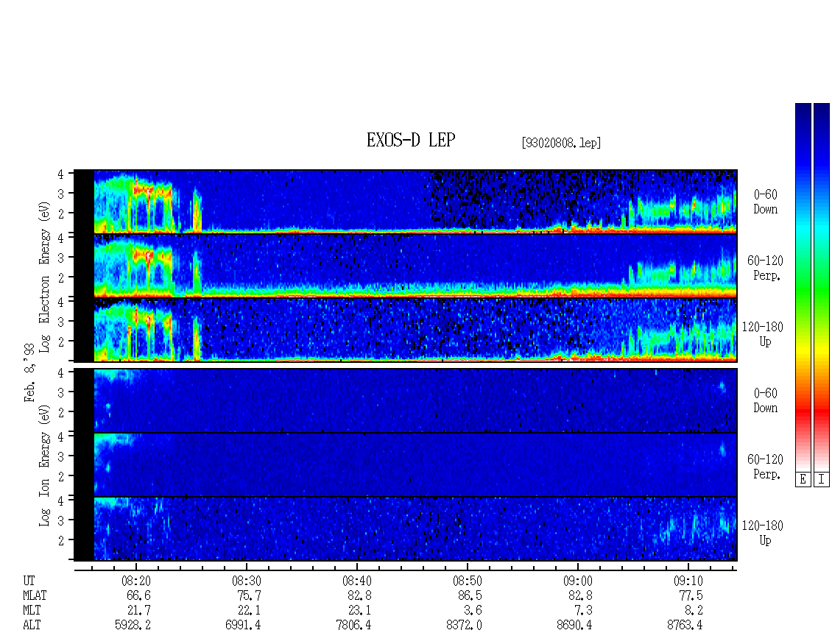Click ALT value 8372.0
The width and height of the screenshot is (832, 644).
[464, 626]
